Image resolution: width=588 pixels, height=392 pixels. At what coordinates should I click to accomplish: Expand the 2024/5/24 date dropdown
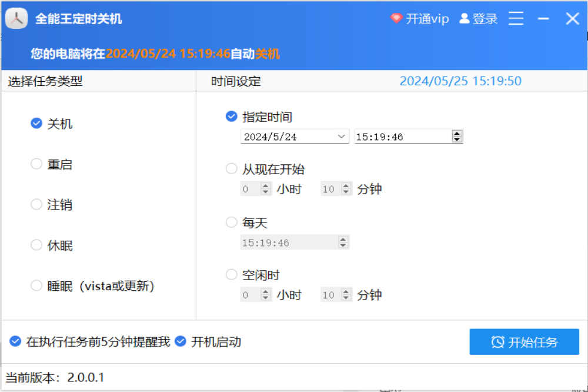tap(342, 137)
